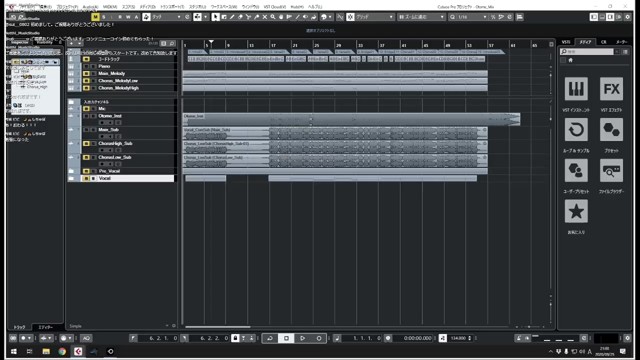Toggle global Read automation (R) button

pos(120,17)
